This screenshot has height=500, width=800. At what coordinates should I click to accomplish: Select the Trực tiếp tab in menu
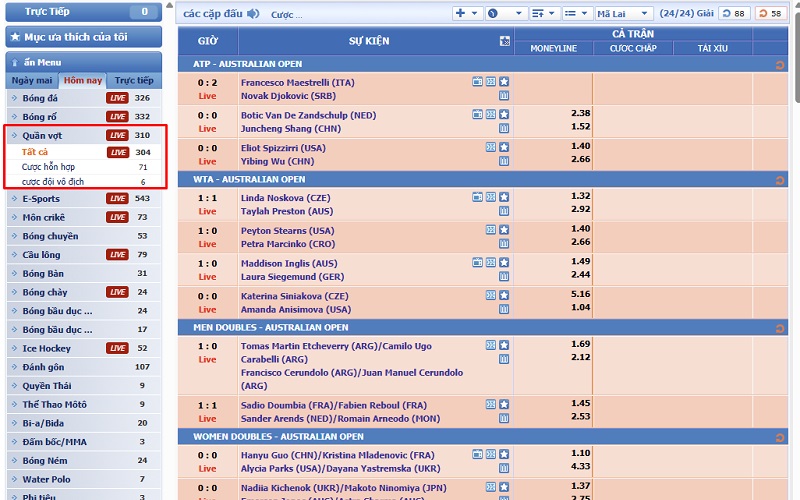point(134,80)
